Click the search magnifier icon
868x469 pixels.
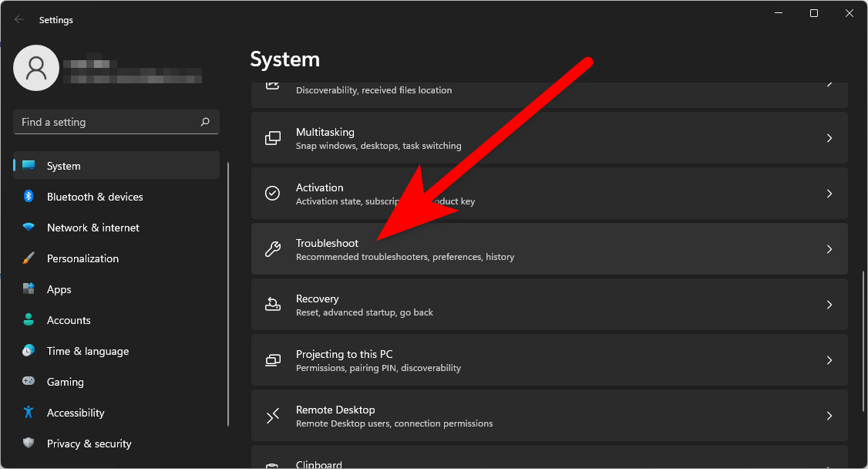tap(205, 122)
